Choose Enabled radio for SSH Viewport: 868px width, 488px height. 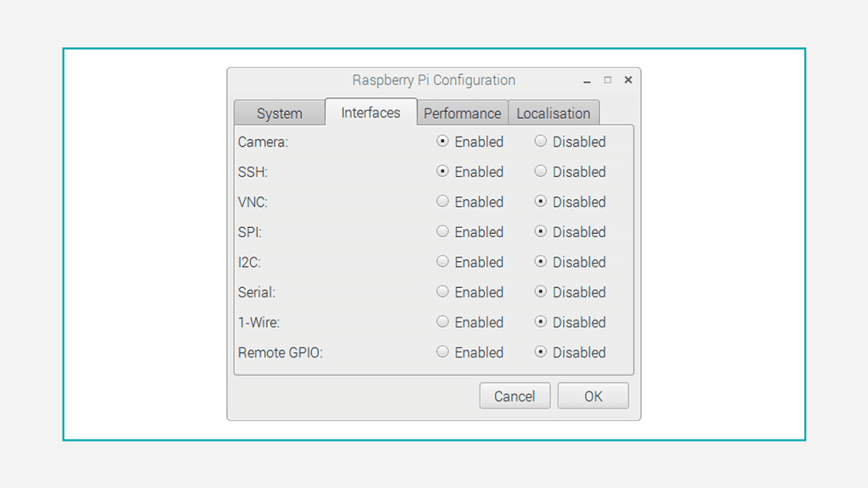tap(442, 171)
